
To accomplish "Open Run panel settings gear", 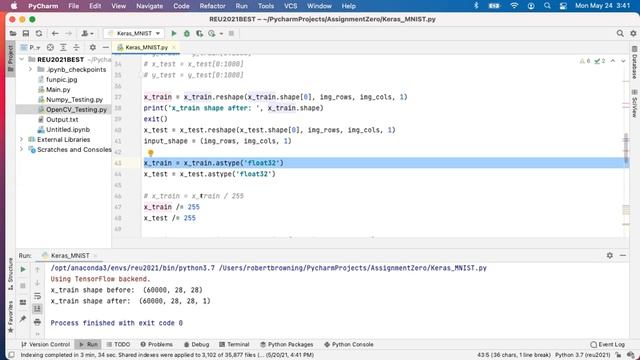I will click(609, 255).
